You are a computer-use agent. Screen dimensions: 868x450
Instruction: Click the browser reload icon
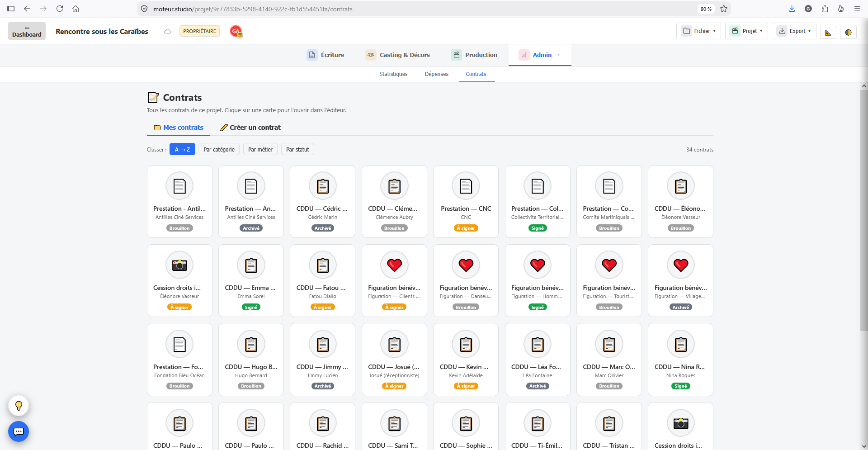[x=60, y=9]
